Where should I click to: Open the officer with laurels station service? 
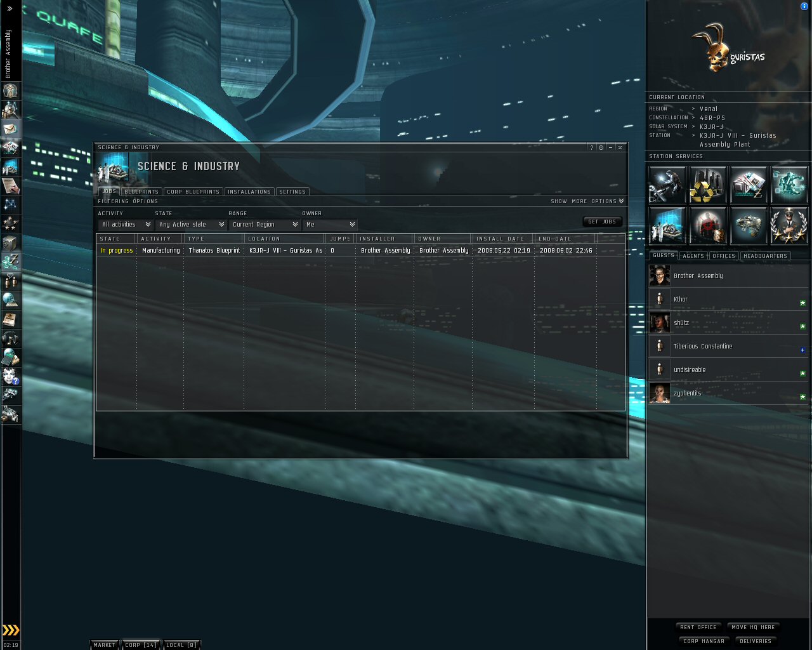(789, 225)
